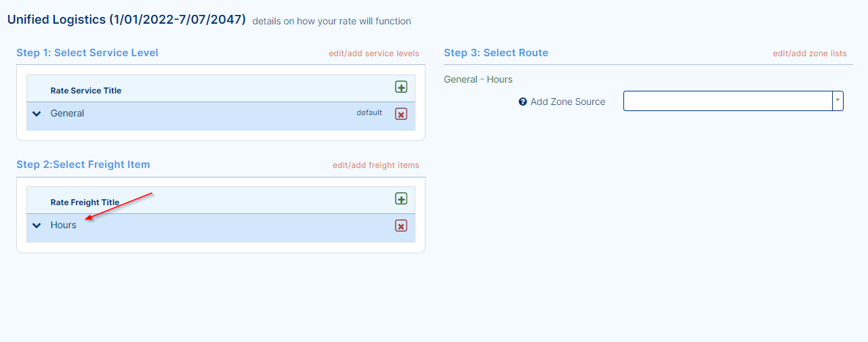The image size is (868, 342).
Task: Click the Add Zone Source help icon
Action: point(522,102)
